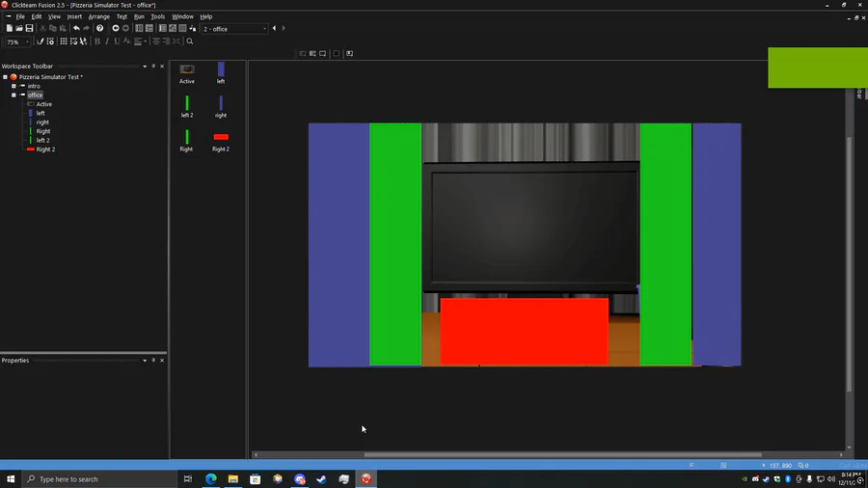Open the Arrange menu
This screenshot has height=488, width=868.
coord(99,16)
